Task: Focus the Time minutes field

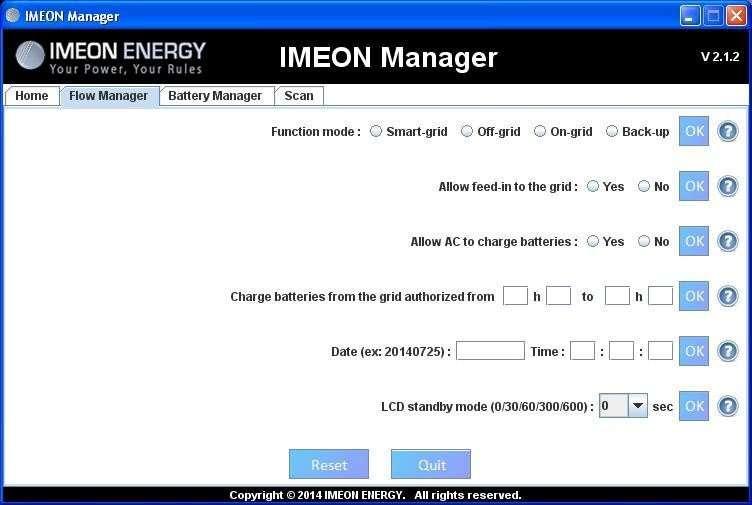Action: 622,351
